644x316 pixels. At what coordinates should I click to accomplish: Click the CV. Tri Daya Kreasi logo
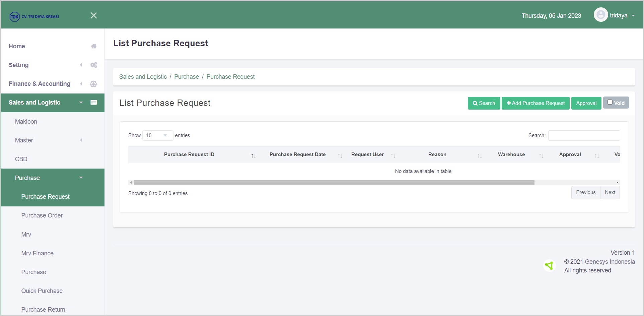click(x=34, y=16)
